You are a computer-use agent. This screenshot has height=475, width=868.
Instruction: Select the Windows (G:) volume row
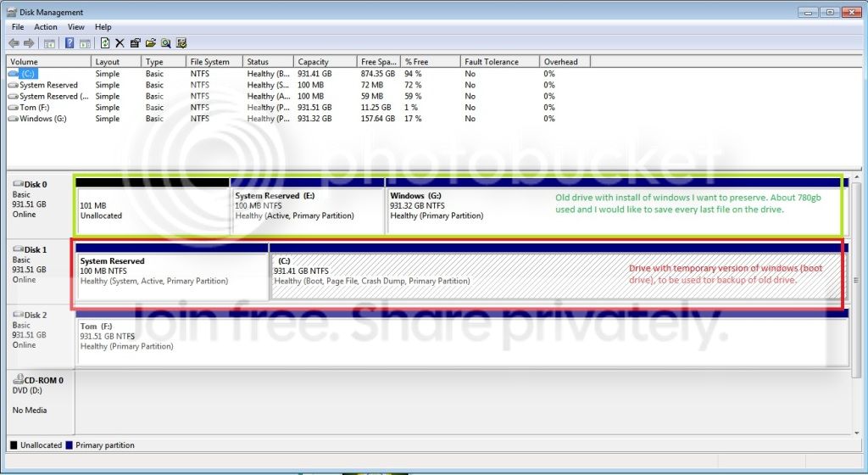click(x=299, y=119)
